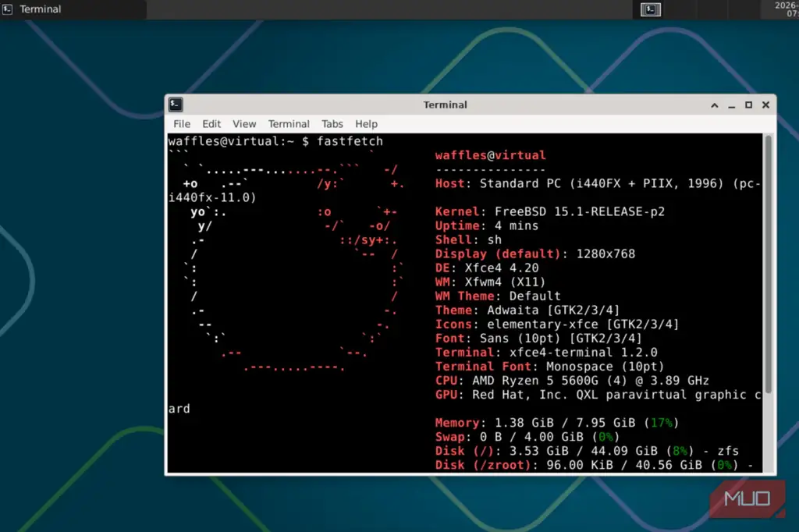The width and height of the screenshot is (799, 532).
Task: Click the clock in the top-right panel
Action: 787,9
